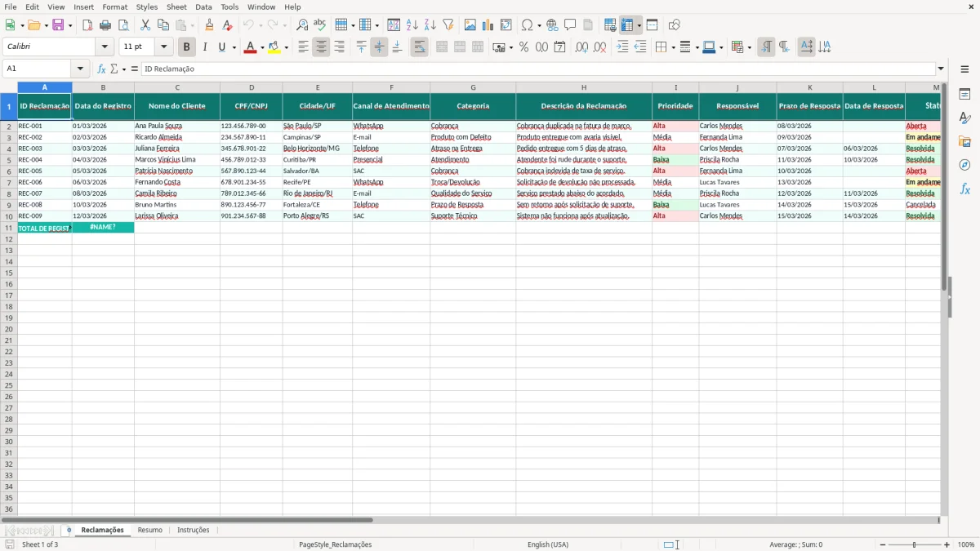Insert a special character Omega
Viewport: 980px width, 551px height.
point(527,25)
